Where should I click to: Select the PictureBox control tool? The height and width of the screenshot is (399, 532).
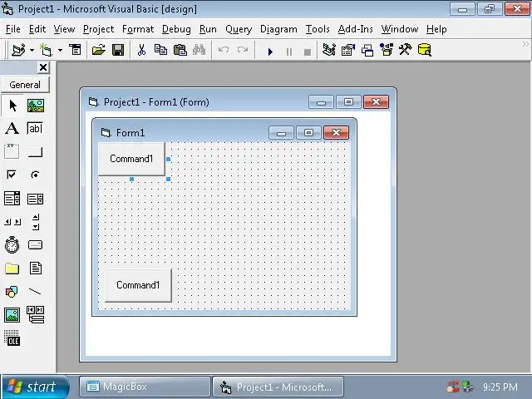pyautogui.click(x=35, y=106)
